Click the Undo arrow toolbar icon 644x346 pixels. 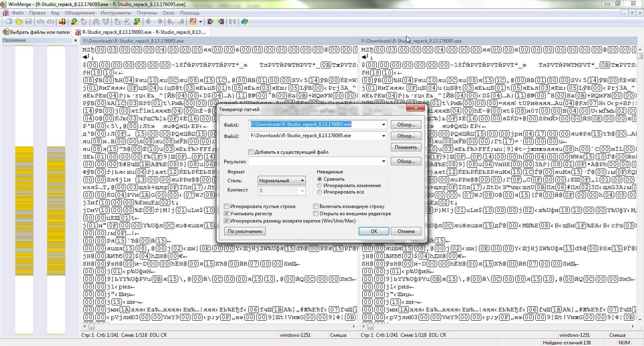pyautogui.click(x=40, y=22)
